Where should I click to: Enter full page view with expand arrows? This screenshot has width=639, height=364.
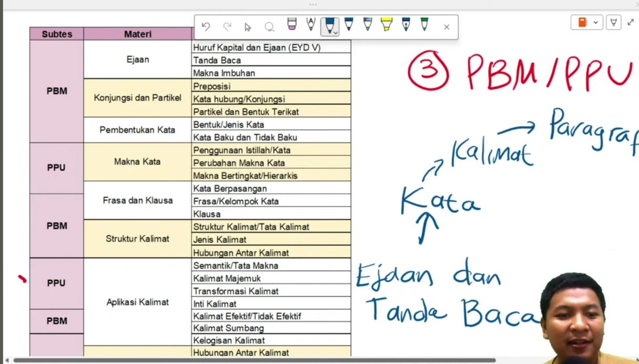pos(630,22)
